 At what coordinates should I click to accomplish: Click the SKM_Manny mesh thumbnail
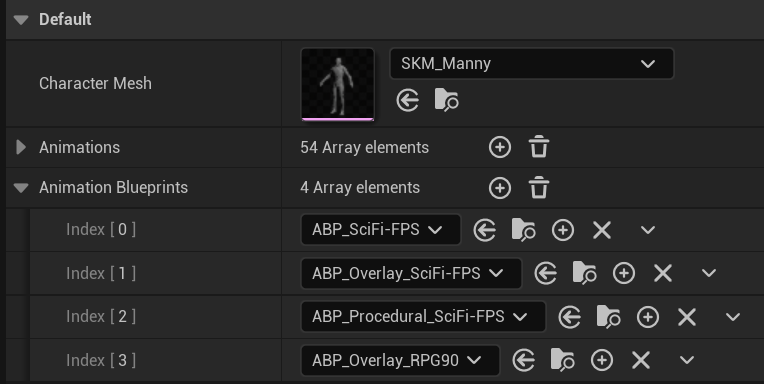click(x=338, y=84)
